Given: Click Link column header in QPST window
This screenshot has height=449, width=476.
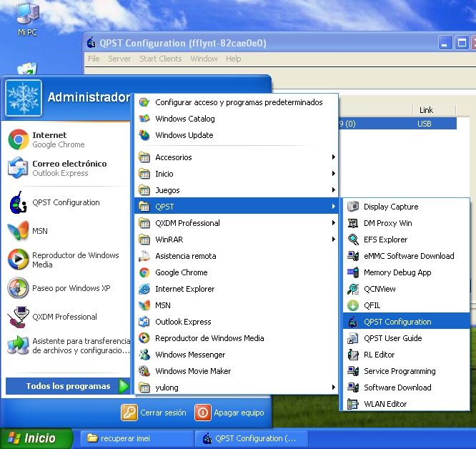Looking at the screenshot, I should pos(426,110).
